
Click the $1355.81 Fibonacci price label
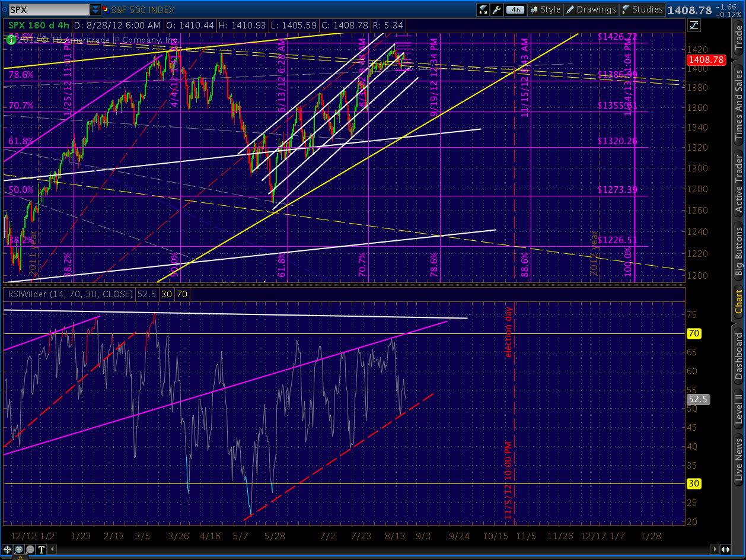click(617, 106)
